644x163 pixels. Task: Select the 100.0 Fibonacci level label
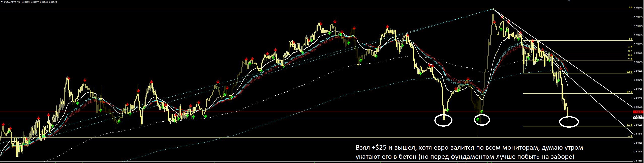(x=630, y=72)
